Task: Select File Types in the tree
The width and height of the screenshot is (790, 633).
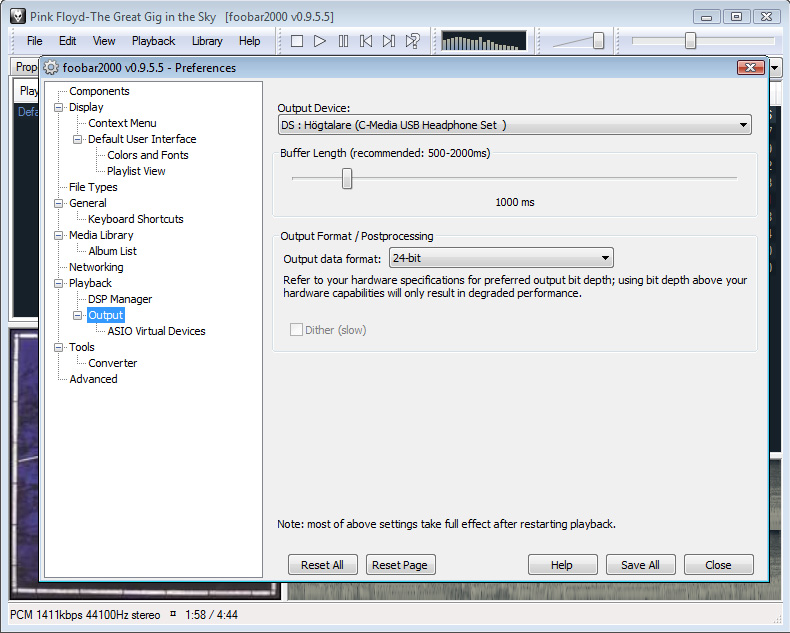Action: click(93, 187)
